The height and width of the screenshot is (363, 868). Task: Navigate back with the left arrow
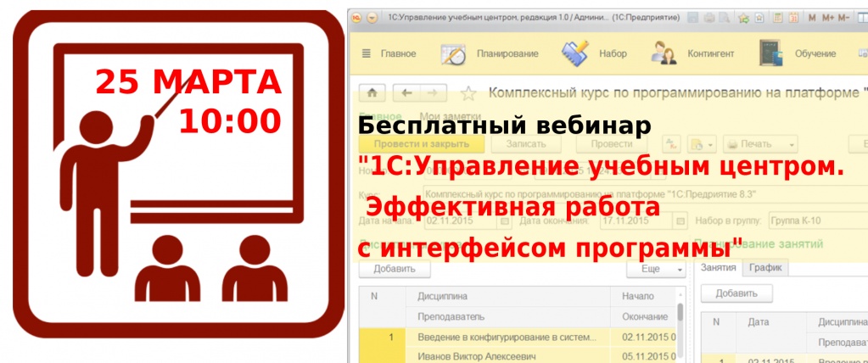(406, 93)
